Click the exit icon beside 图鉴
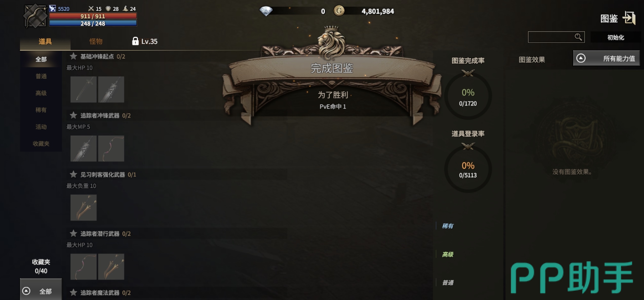644x300 pixels. pos(629,18)
